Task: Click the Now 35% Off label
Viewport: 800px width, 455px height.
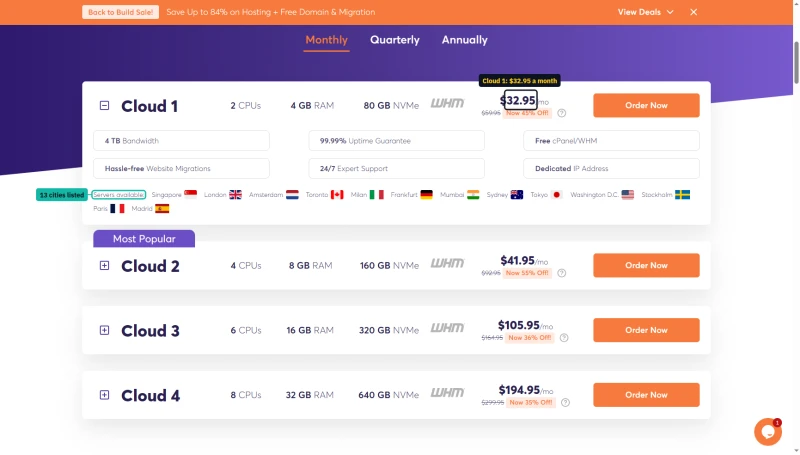Action: tap(531, 402)
